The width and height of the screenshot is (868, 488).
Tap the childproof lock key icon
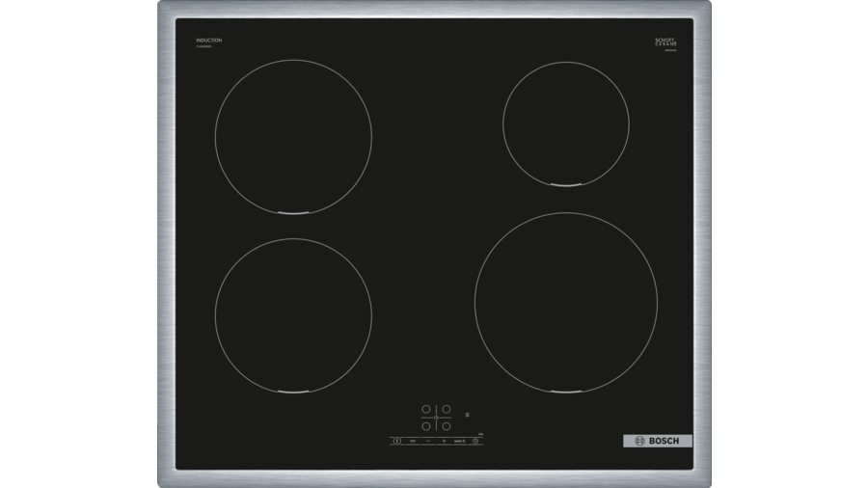(413, 441)
